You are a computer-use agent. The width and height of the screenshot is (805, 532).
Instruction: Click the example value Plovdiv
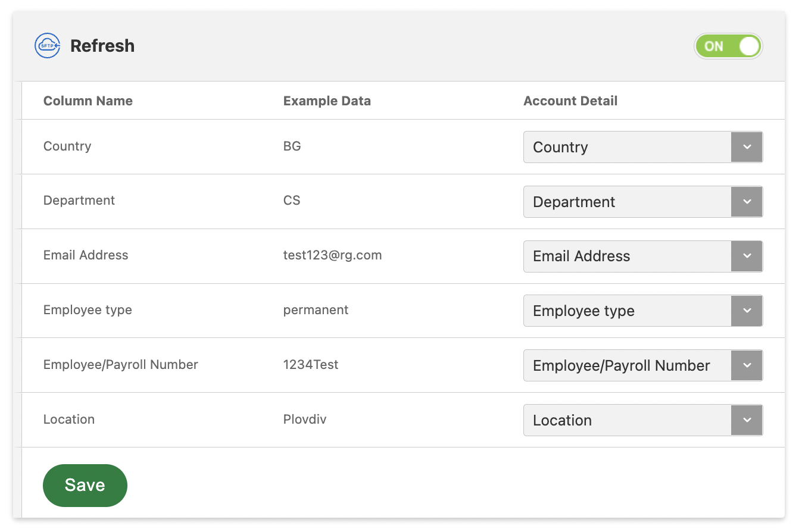(305, 420)
